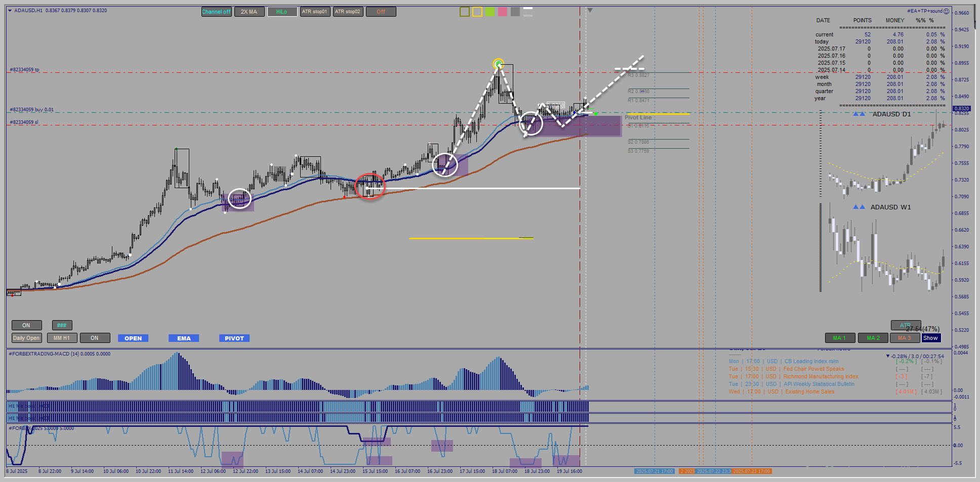Toggle the Daily Open button

[x=26, y=338]
